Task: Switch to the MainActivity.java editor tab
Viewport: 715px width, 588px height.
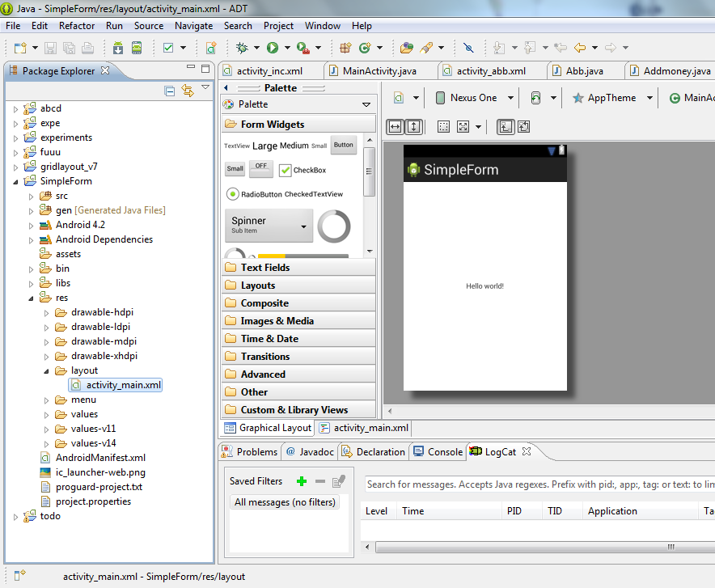Action: tap(379, 71)
